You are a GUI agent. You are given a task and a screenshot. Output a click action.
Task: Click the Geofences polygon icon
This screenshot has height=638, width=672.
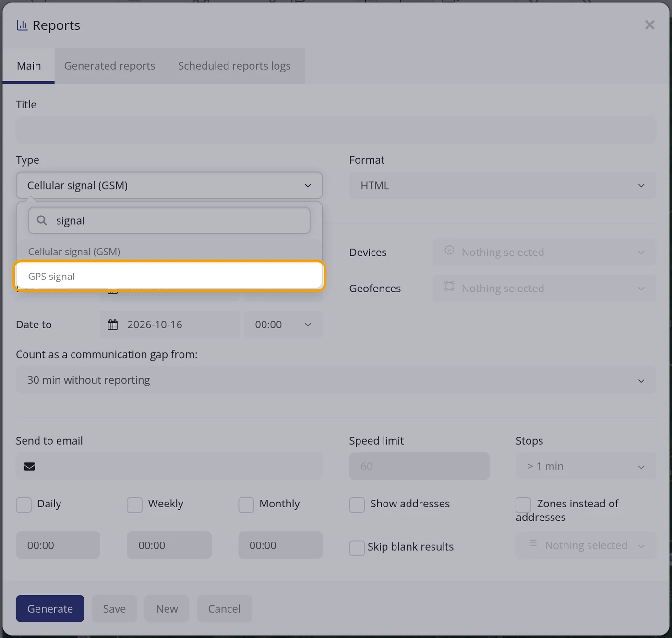(x=449, y=286)
